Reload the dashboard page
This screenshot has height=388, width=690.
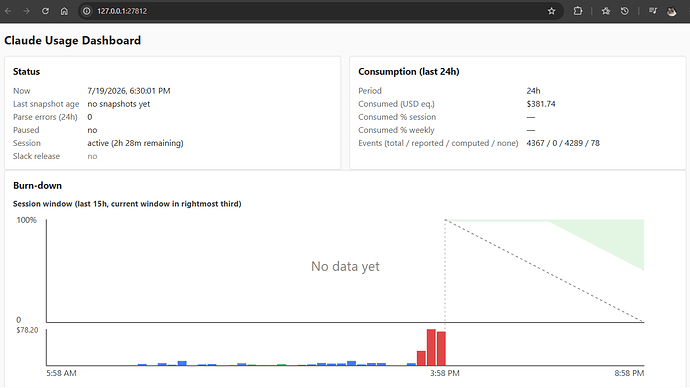(x=45, y=11)
